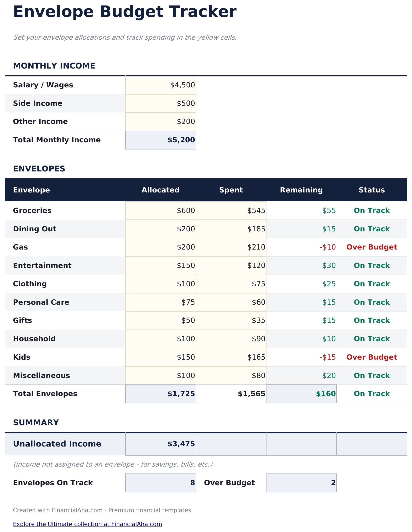Click the Personal Care allocated cell
412x532 pixels.
pyautogui.click(x=161, y=302)
